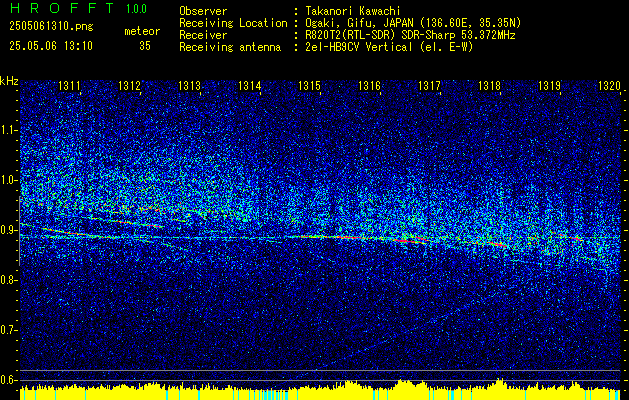Viewport: 629px width, 400px height.
Task: Click time axis marker 1312
Action: click(x=130, y=85)
